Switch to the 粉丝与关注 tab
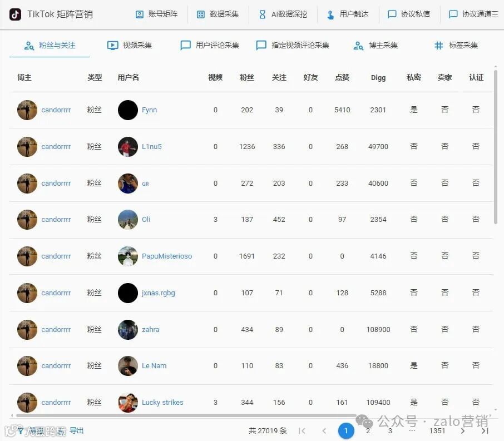The image size is (504, 441). pos(50,45)
